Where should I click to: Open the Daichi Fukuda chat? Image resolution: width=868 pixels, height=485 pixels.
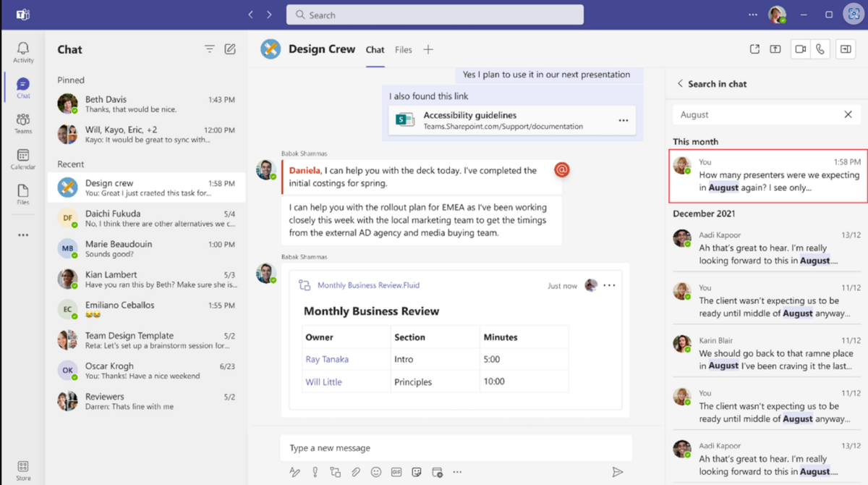coord(146,218)
